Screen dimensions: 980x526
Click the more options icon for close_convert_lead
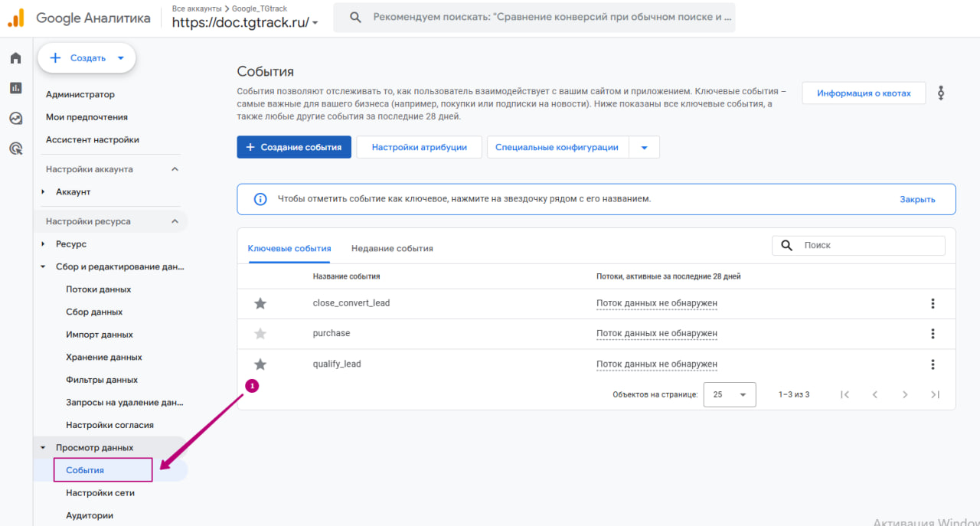click(933, 303)
